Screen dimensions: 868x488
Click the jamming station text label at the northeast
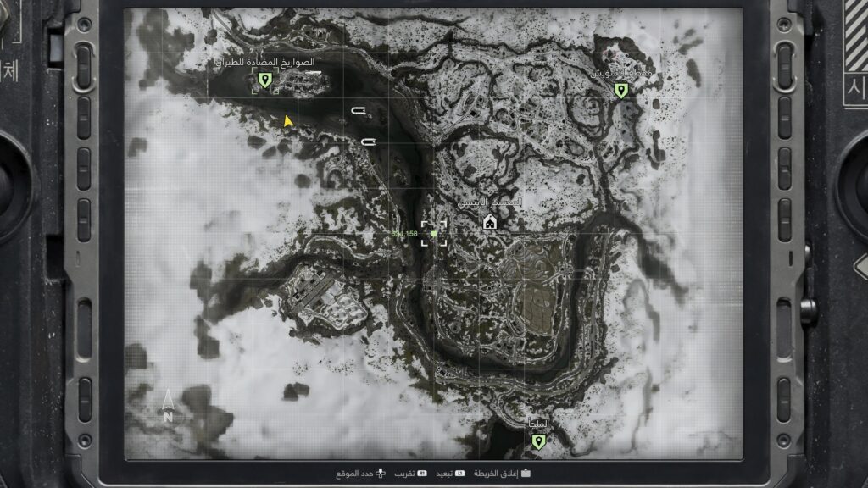click(621, 73)
